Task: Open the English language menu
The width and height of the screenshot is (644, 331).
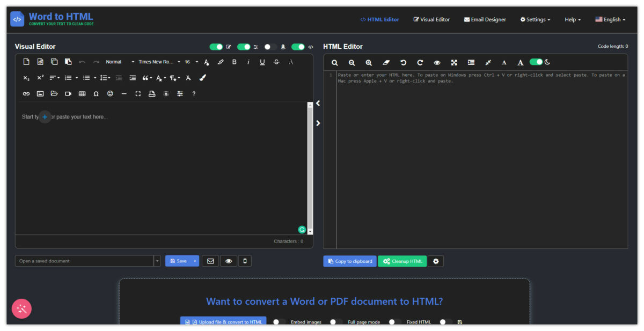Action: coord(610,19)
